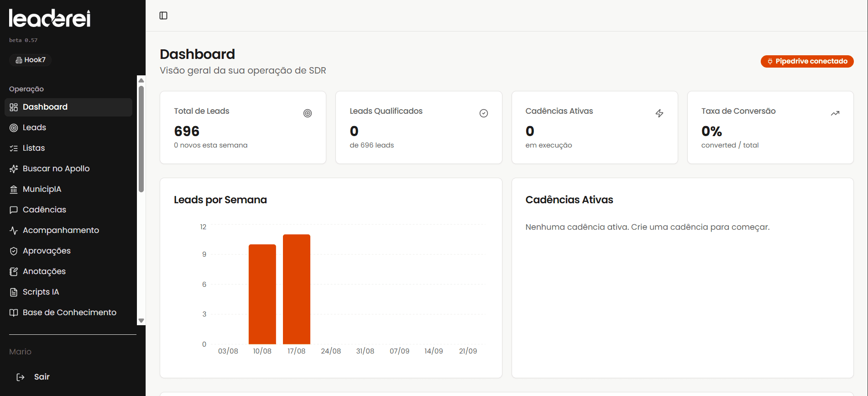
Task: Open Base de Conhecimento
Action: (x=68, y=312)
